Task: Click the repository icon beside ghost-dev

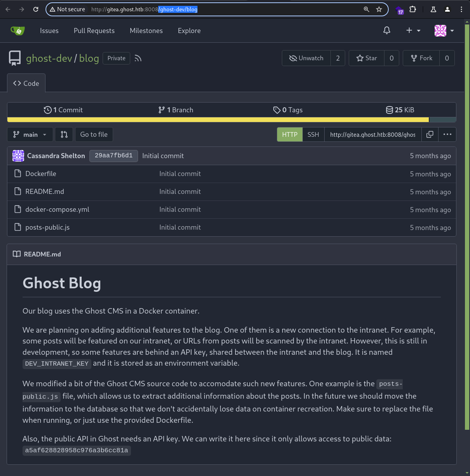Action: point(15,58)
